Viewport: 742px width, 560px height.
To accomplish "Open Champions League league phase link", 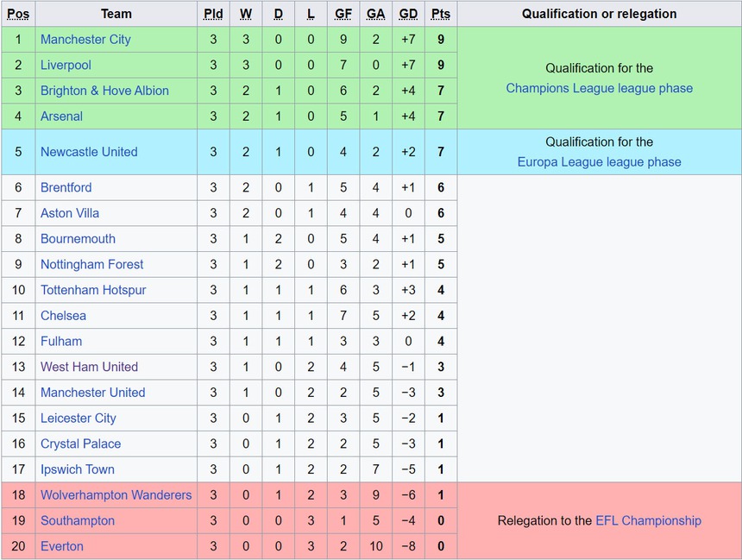I will click(x=599, y=88).
